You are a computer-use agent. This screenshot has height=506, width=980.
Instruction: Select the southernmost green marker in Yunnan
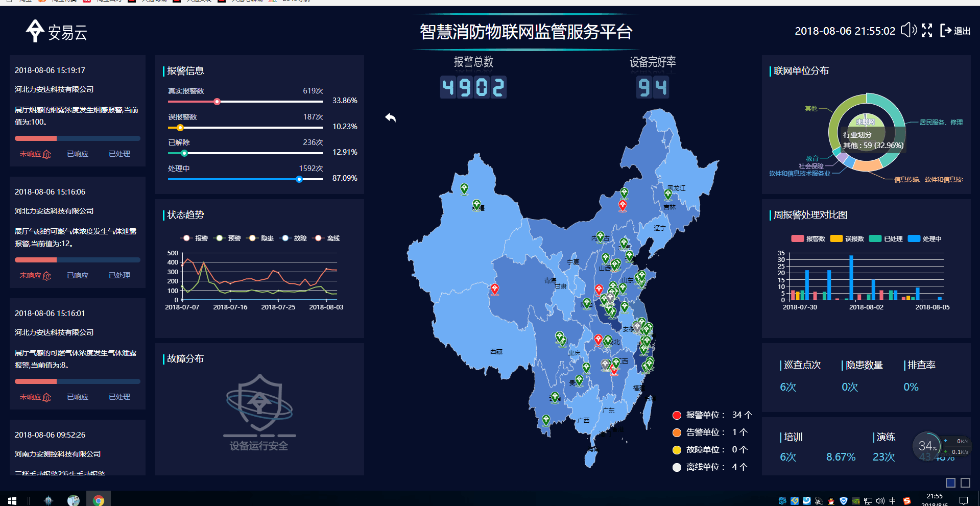click(x=546, y=420)
